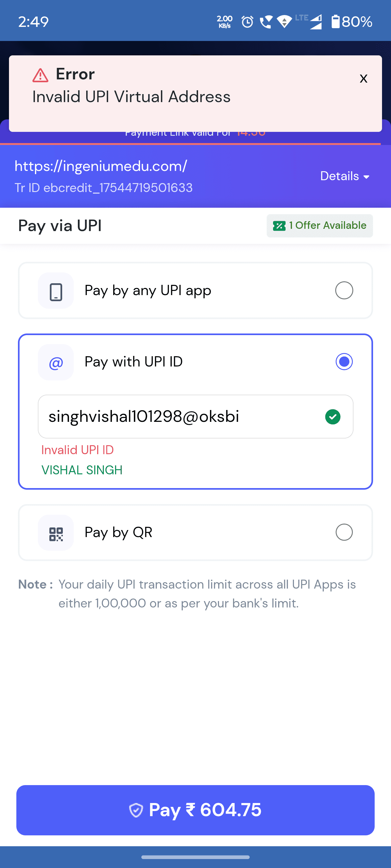Open the ingeniumedu.com merchant link

pyautogui.click(x=101, y=166)
